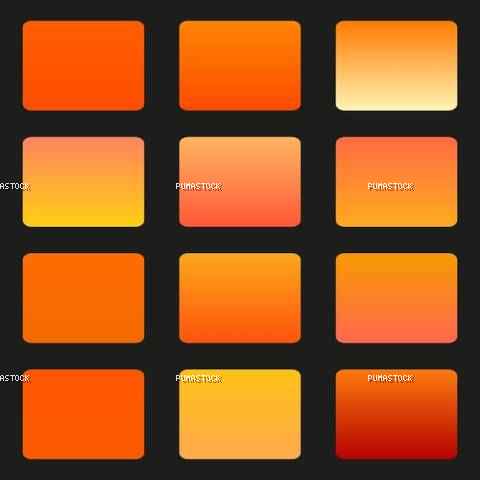This screenshot has width=480, height=480.
Task: Click the PUMASTOCK text on dark red swatch
Action: (391, 378)
